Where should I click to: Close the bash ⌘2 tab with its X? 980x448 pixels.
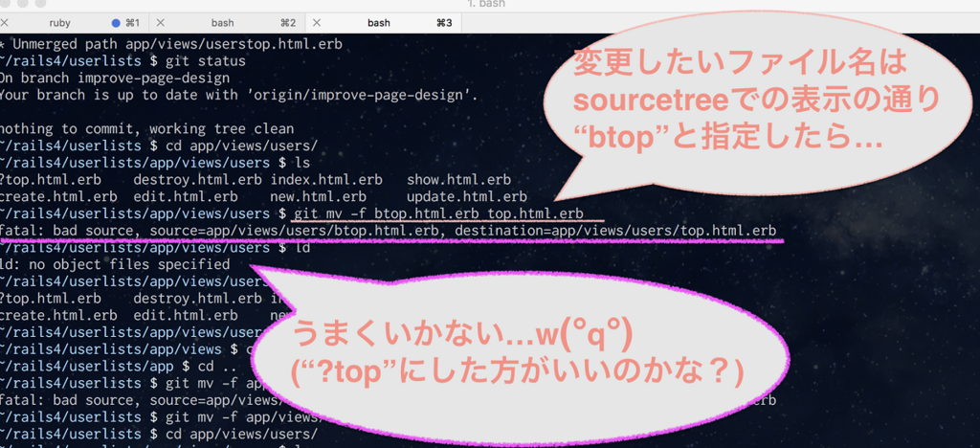[x=160, y=23]
